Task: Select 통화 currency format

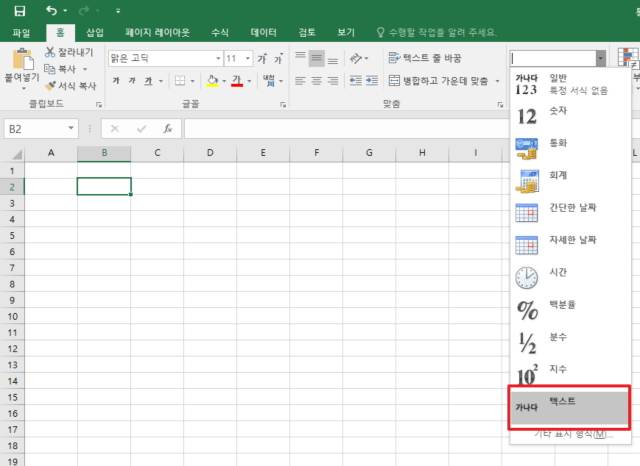Action: (x=569, y=148)
